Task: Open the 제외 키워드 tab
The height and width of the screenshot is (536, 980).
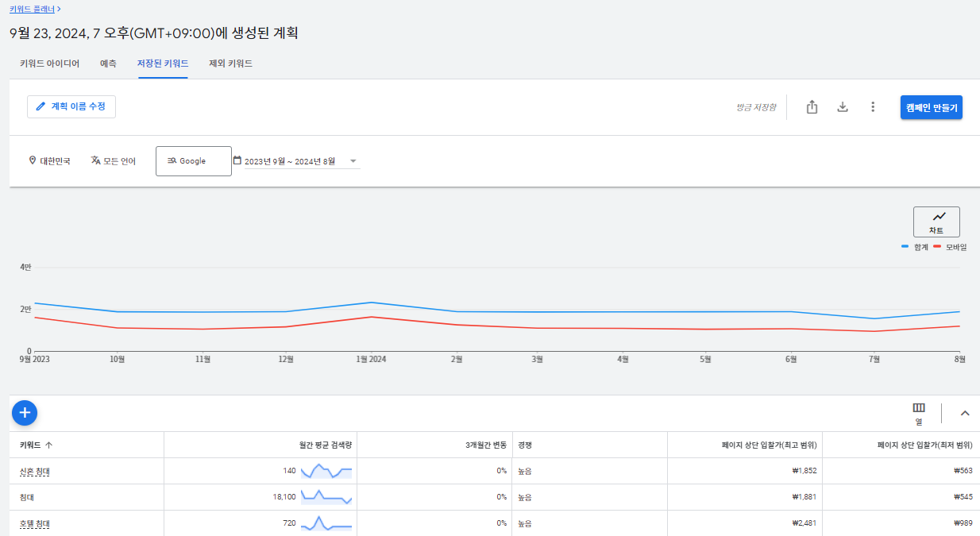Action: point(230,64)
